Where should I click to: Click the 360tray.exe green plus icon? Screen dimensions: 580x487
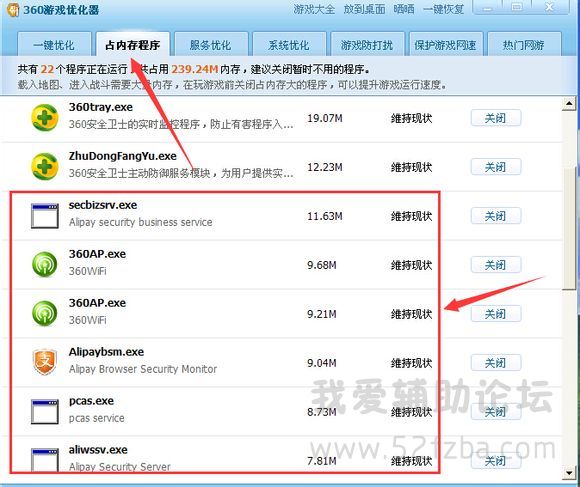(x=44, y=118)
